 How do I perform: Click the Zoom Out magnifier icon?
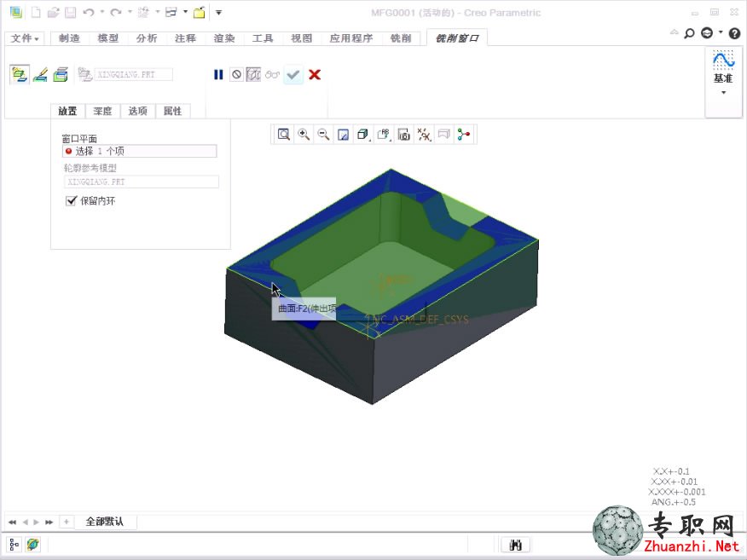323,135
